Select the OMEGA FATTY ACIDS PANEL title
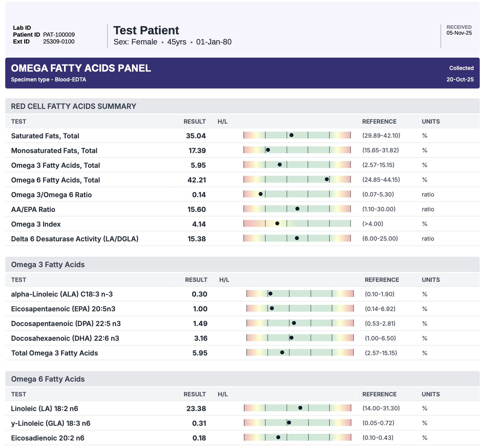Image resolution: width=483 pixels, height=448 pixels. click(x=81, y=68)
